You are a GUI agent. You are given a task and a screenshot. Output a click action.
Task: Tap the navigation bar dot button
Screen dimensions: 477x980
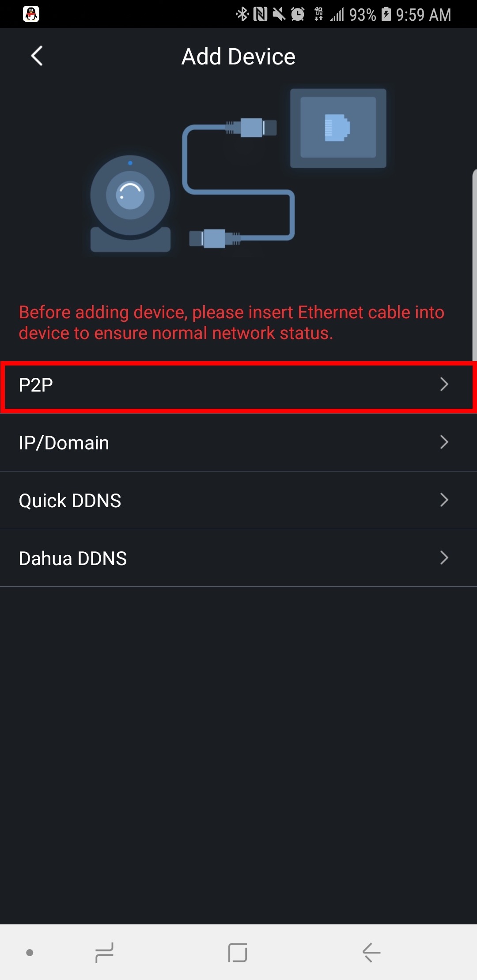tap(30, 952)
